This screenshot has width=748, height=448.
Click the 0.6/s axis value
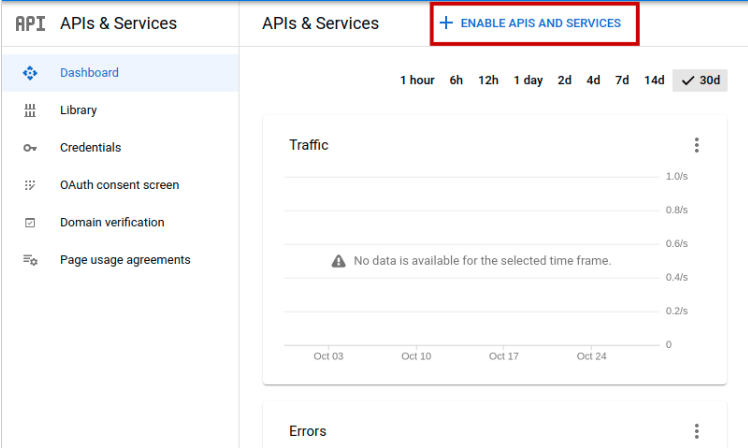tap(677, 244)
